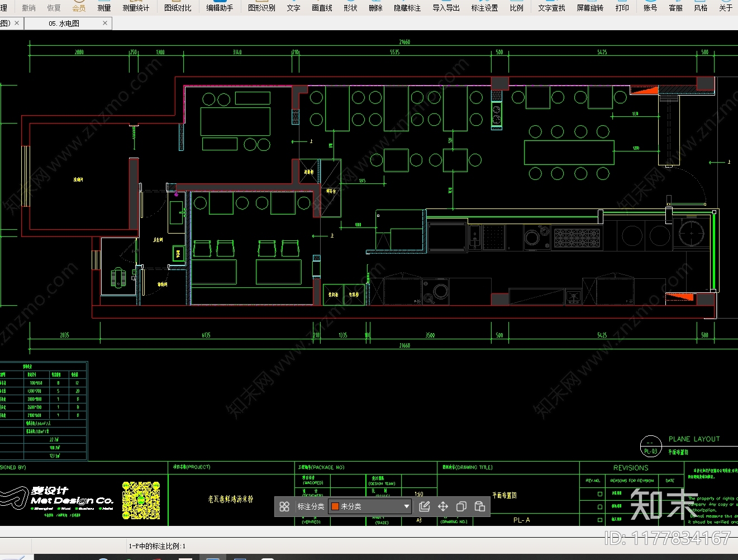
Task: Click the REVISIONS heading in title block
Action: 631,468
